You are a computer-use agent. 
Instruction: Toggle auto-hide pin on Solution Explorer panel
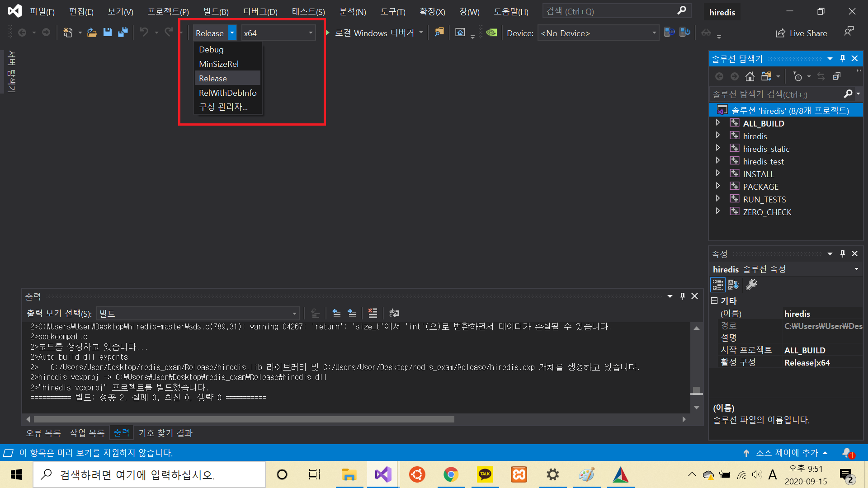click(842, 58)
